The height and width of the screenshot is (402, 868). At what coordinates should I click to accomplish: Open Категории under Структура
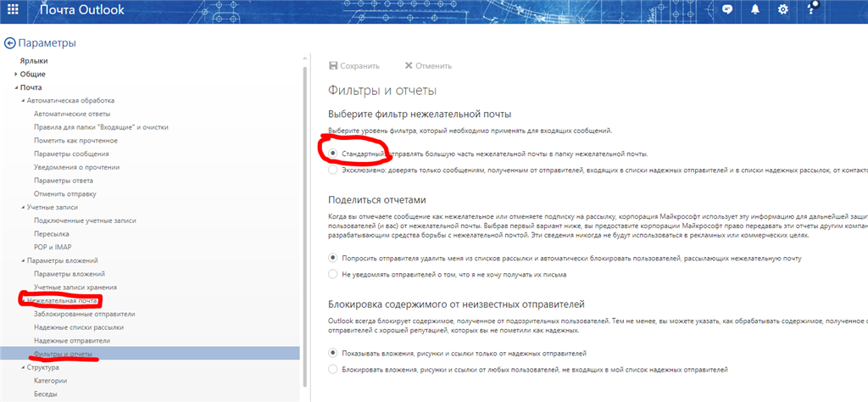(x=50, y=381)
